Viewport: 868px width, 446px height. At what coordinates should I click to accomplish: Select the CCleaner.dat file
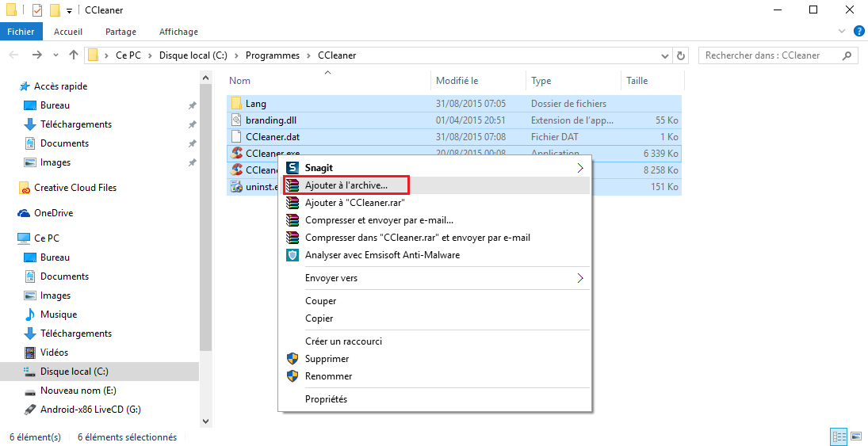click(x=454, y=137)
